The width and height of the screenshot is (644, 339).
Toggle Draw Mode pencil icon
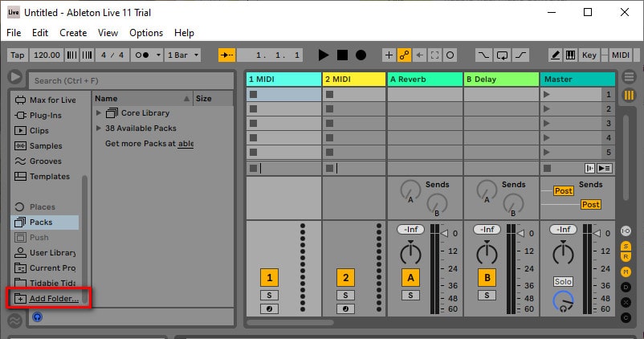[556, 55]
